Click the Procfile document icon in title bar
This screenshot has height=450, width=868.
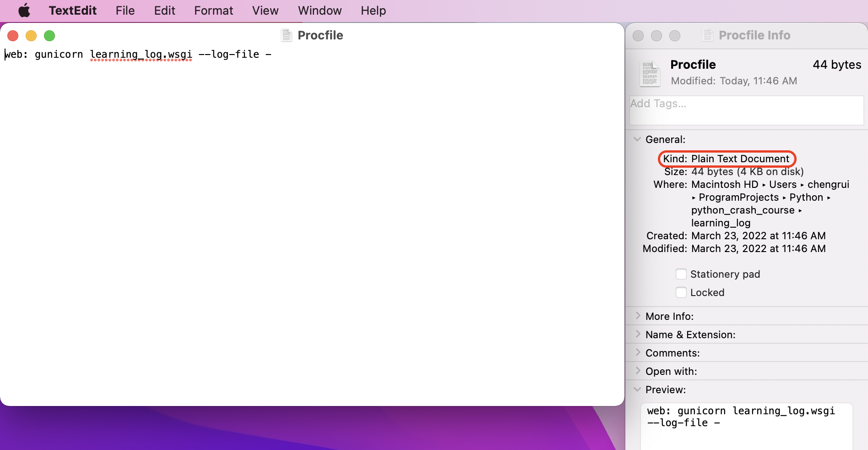tap(287, 35)
